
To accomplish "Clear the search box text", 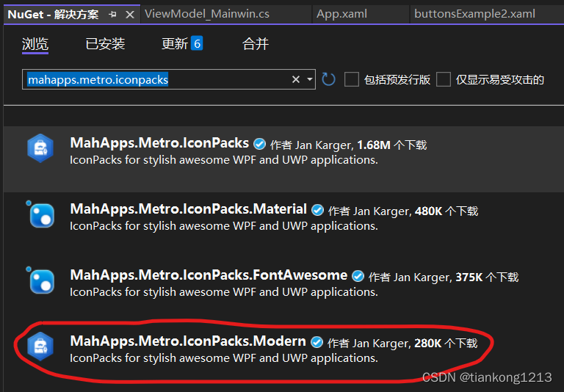I will click(x=296, y=79).
